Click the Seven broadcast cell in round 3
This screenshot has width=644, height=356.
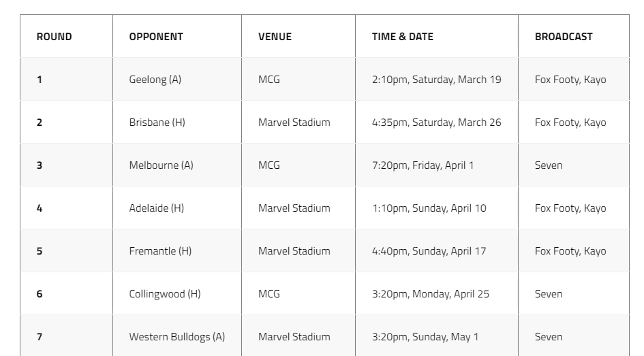(x=573, y=165)
